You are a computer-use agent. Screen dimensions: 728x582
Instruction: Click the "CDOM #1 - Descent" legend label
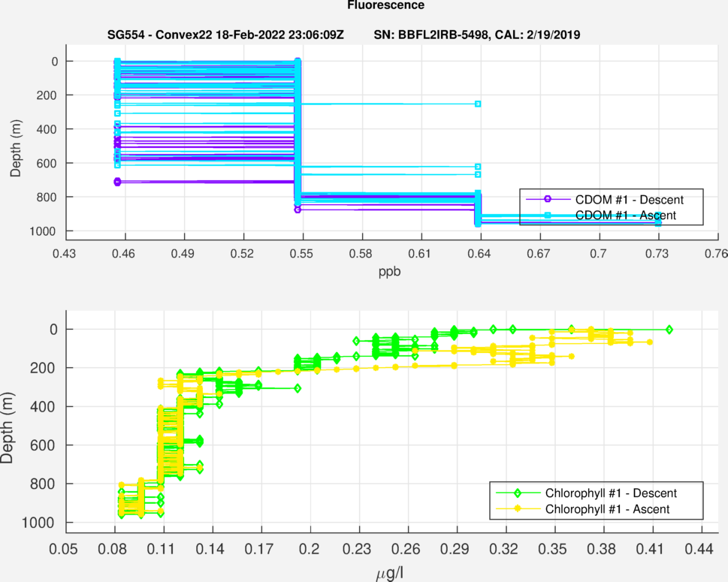[628, 199]
